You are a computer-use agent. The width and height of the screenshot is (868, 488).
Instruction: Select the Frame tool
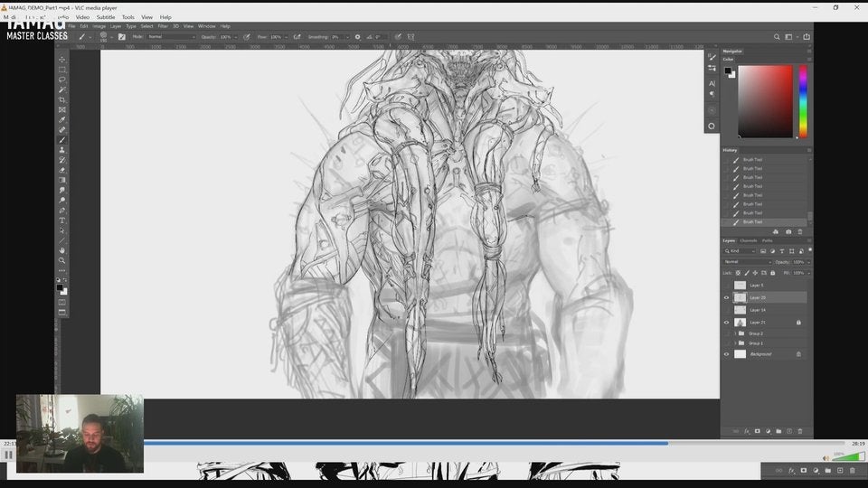[62, 109]
